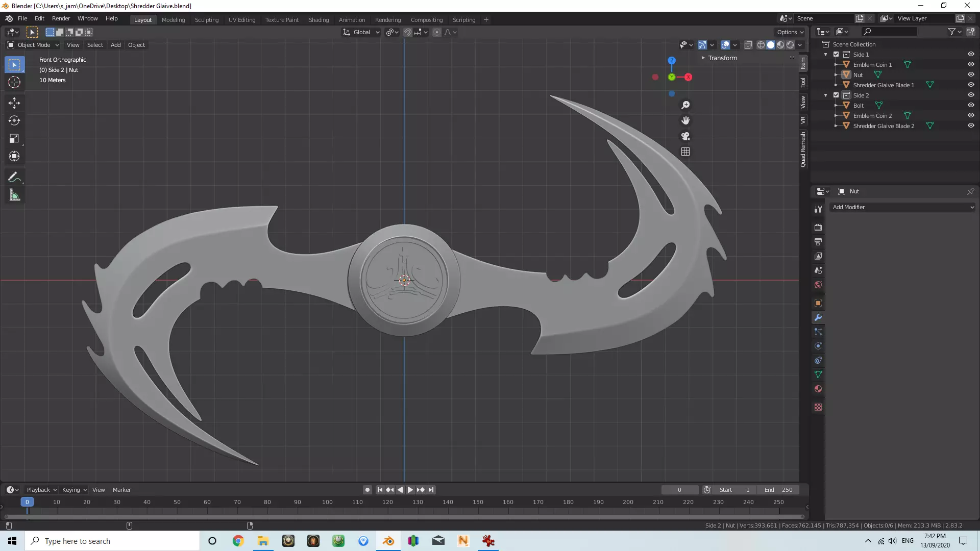Image resolution: width=980 pixels, height=551 pixels.
Task: Click the End frame field 250
Action: [x=778, y=490]
